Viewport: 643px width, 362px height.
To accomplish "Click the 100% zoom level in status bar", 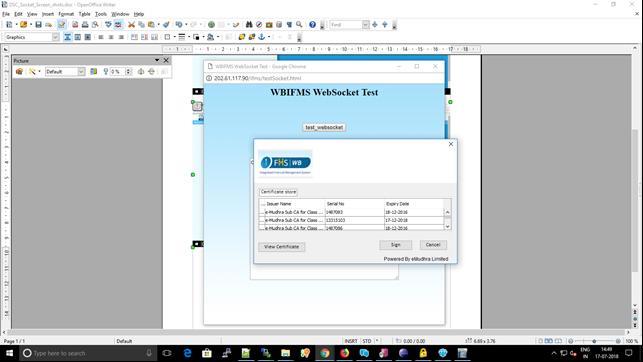I will [x=632, y=341].
